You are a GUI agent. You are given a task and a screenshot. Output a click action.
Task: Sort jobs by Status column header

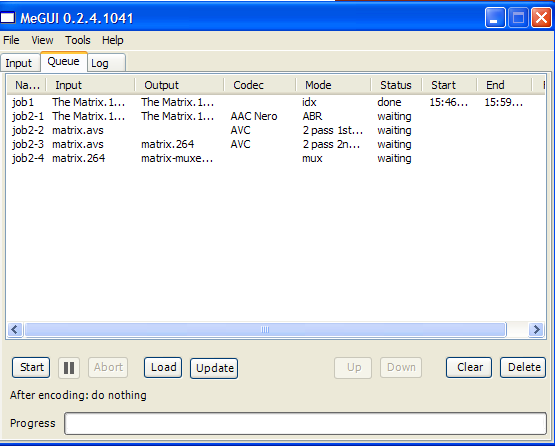click(396, 85)
